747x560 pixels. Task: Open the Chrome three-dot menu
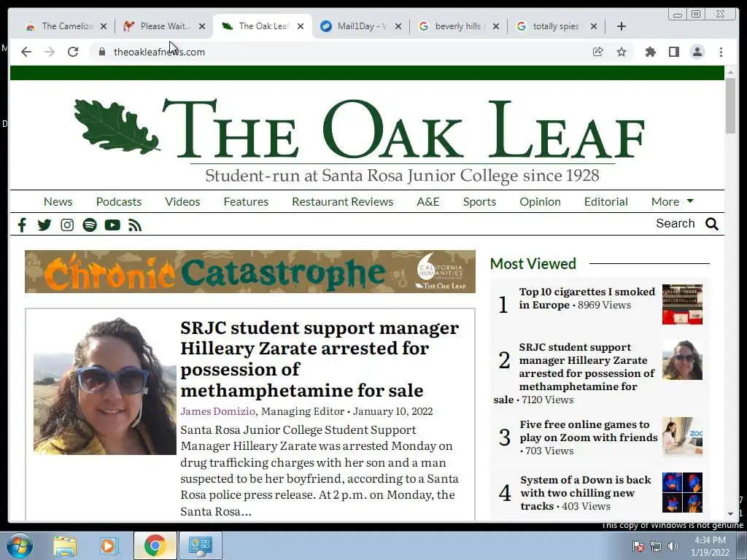(x=721, y=52)
